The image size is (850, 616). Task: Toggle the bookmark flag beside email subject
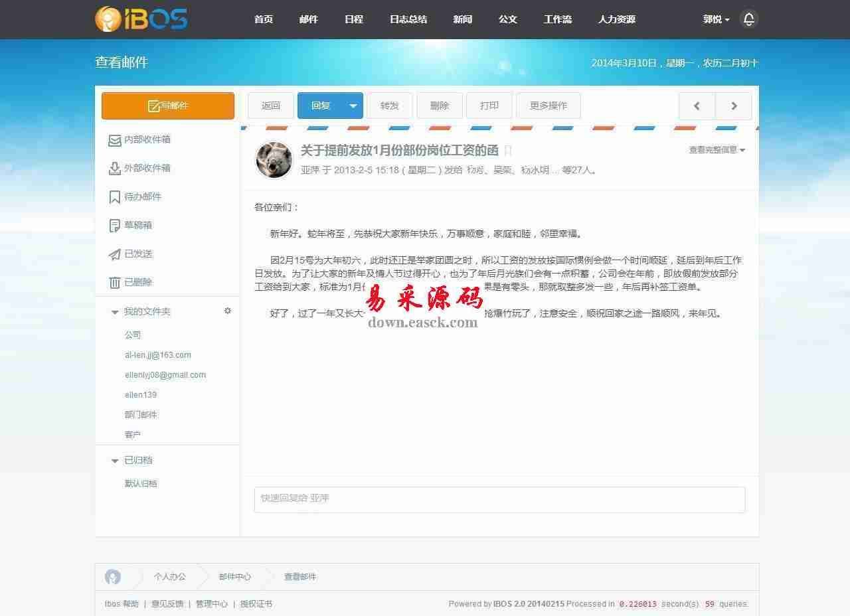(x=508, y=151)
